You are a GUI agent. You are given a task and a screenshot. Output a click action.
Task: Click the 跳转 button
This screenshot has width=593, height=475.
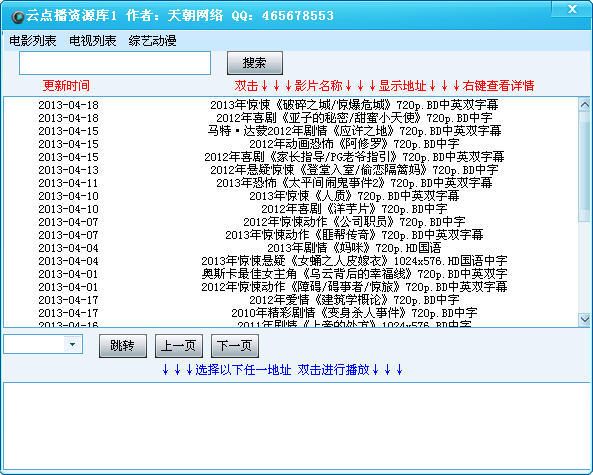coord(123,345)
